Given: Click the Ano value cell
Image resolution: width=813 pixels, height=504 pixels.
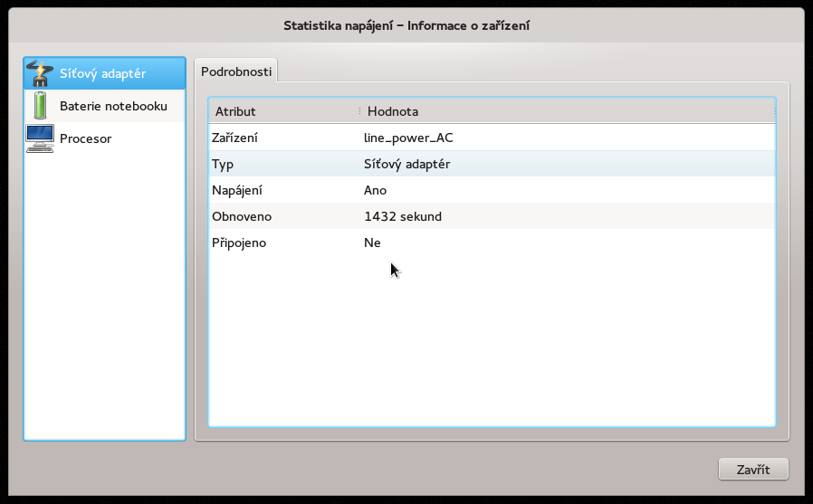Looking at the screenshot, I should tap(568, 190).
